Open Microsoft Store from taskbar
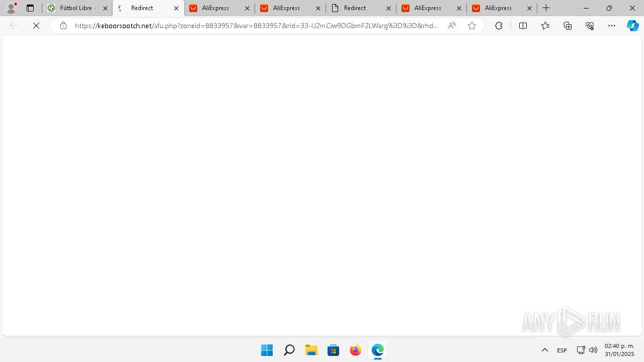Viewport: 644px width, 362px height. tap(333, 350)
